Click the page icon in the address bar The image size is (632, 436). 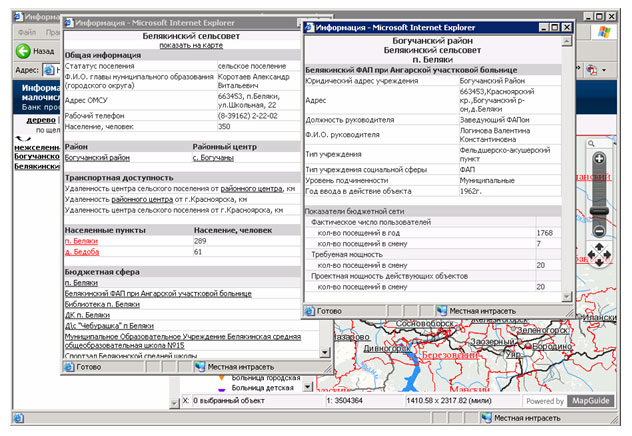pyautogui.click(x=45, y=71)
